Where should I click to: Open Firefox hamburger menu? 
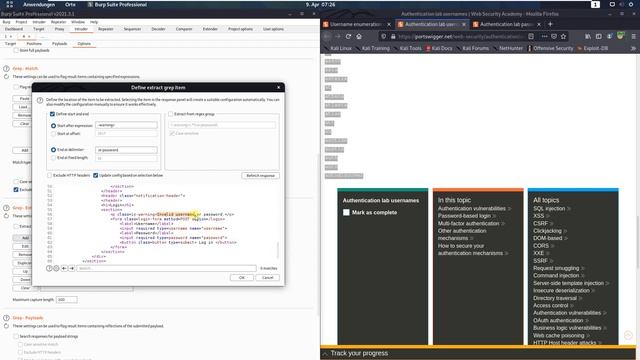(x=633, y=36)
